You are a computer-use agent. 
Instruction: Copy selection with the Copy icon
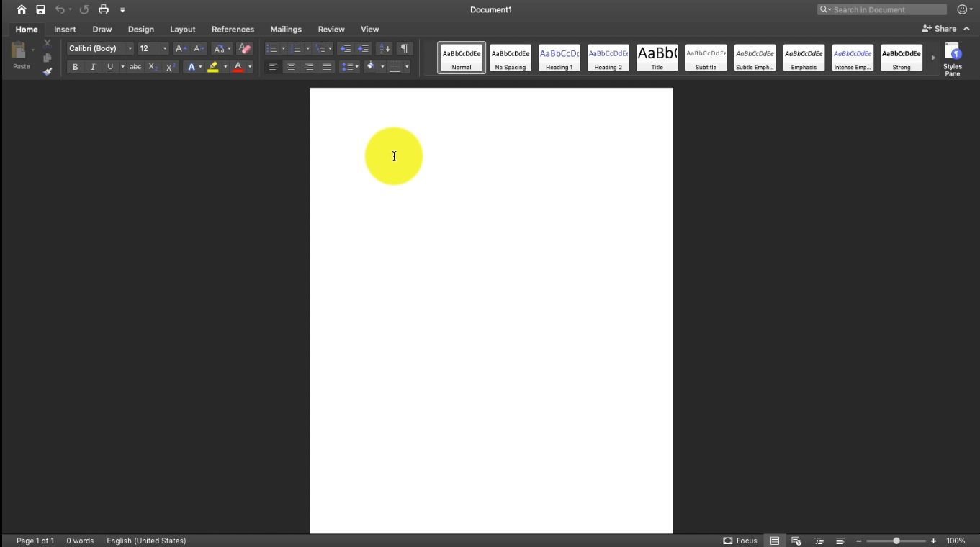click(48, 58)
